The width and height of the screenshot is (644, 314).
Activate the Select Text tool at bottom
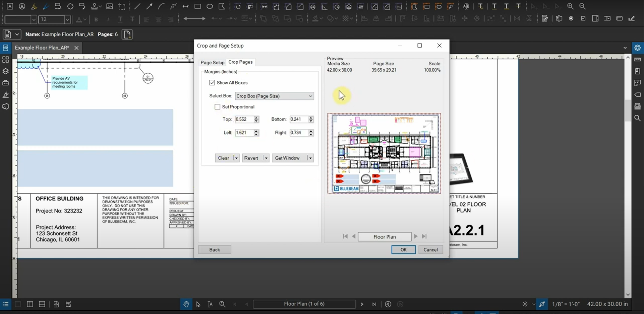[210, 304]
